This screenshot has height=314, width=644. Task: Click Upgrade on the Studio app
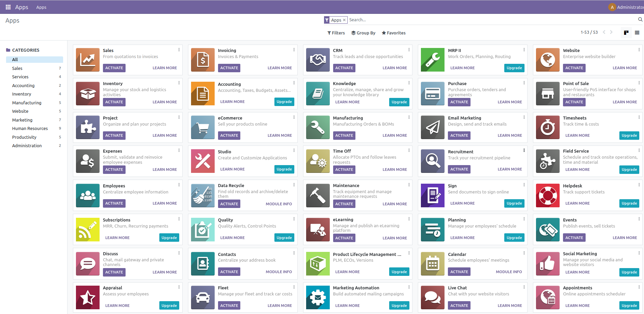pyautogui.click(x=284, y=169)
